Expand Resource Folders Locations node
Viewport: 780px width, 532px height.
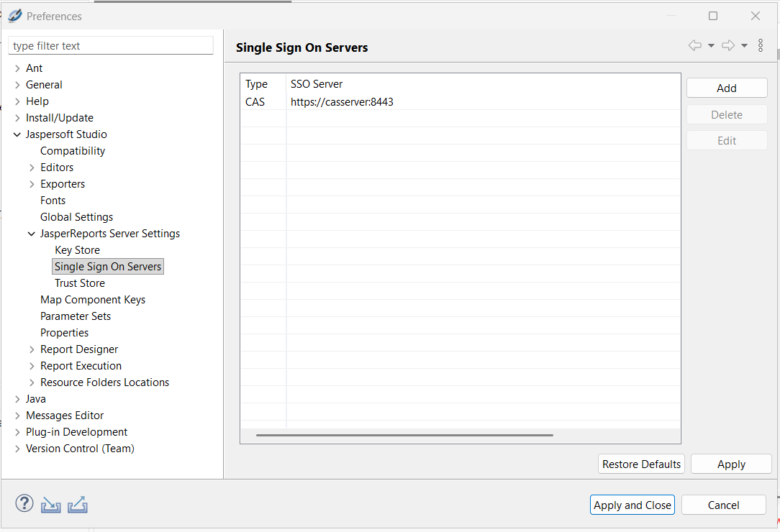32,382
